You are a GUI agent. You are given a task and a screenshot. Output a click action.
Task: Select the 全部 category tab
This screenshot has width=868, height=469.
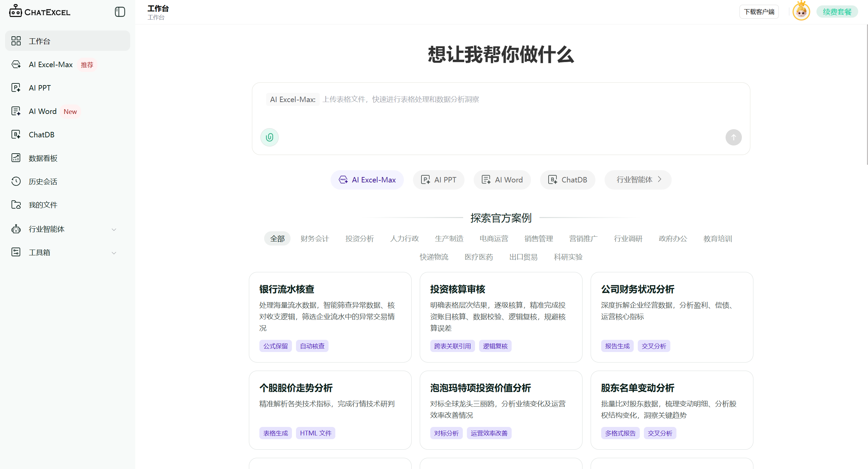pos(277,239)
